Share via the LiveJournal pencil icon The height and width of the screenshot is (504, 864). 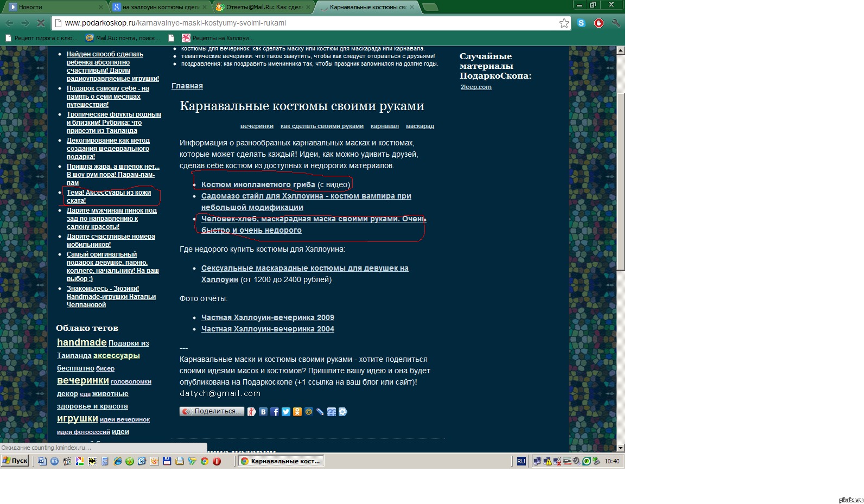tap(320, 412)
